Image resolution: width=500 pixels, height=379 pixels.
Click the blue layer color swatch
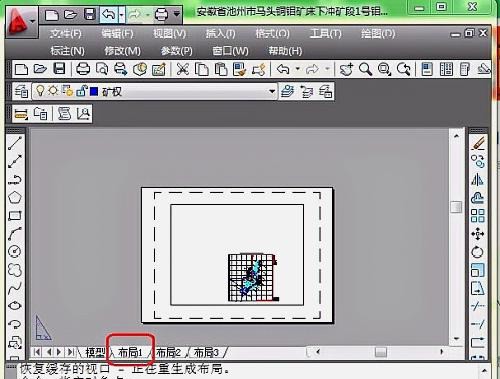point(94,91)
